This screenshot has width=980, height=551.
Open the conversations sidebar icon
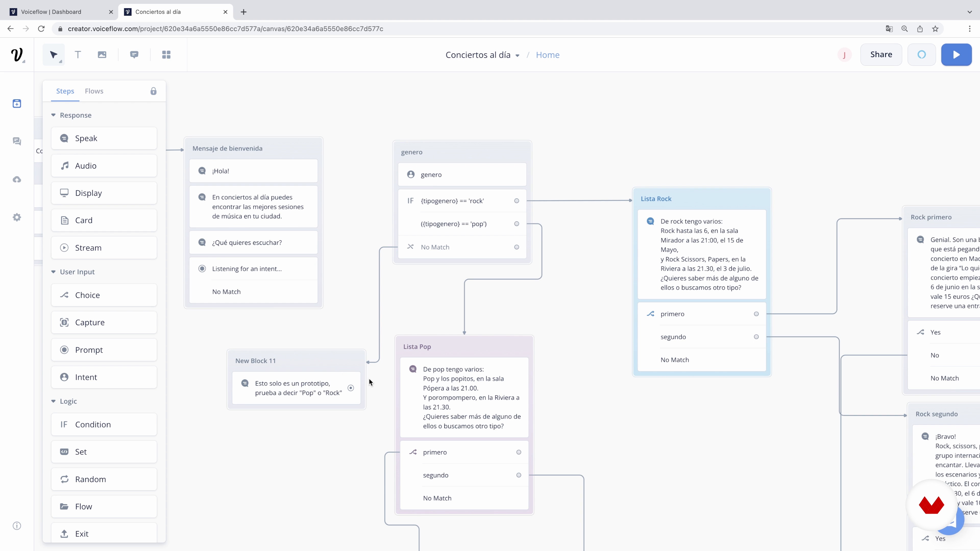[x=17, y=142]
